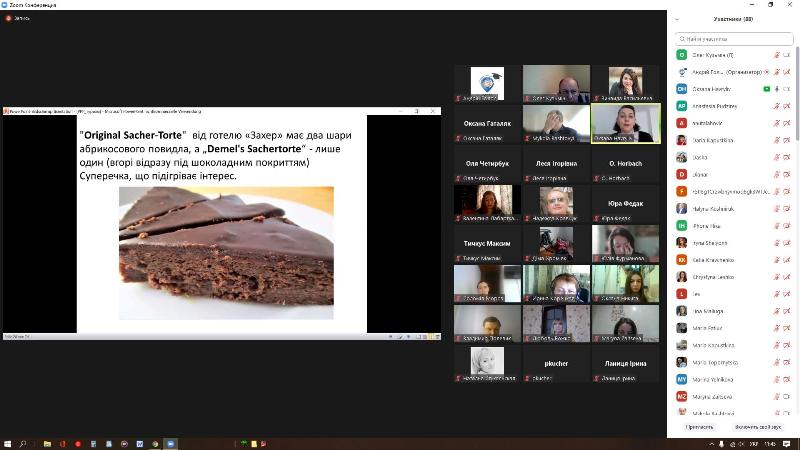Click the Пригласить invite button
Screen dimensions: 800x450
tap(699, 427)
